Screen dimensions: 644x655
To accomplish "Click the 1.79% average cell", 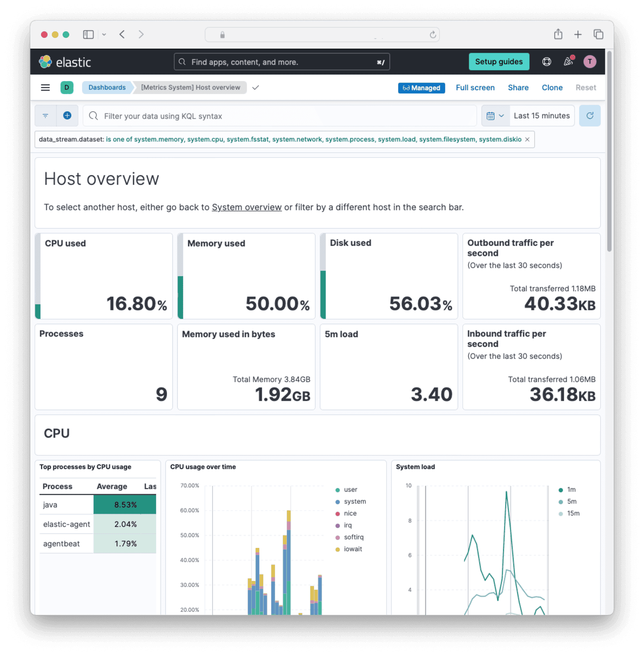I will tap(125, 543).
